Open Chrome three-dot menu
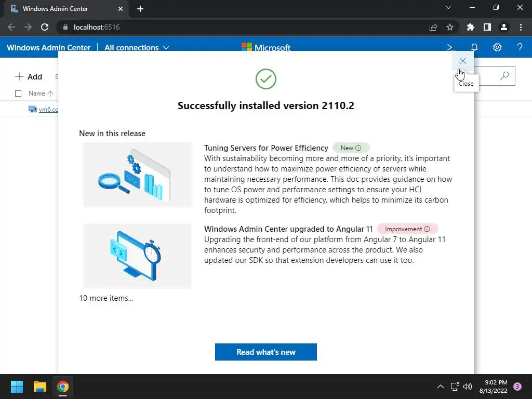This screenshot has width=532, height=399. (x=521, y=27)
